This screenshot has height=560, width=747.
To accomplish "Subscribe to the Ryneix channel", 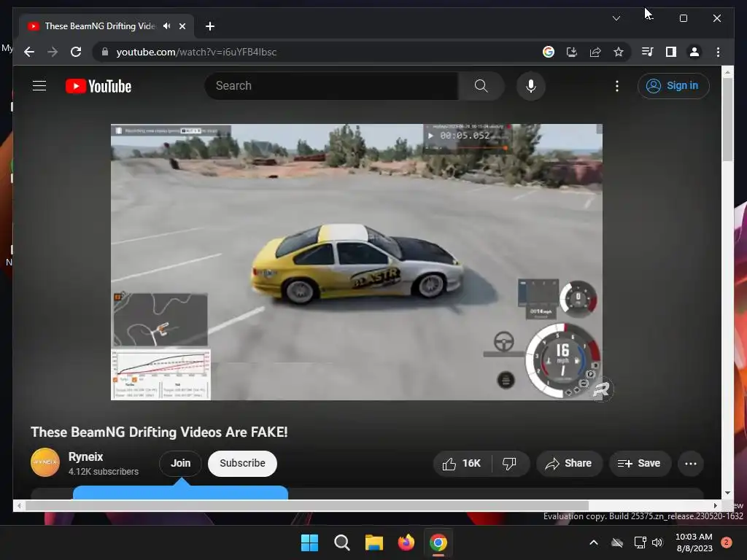I will (242, 463).
